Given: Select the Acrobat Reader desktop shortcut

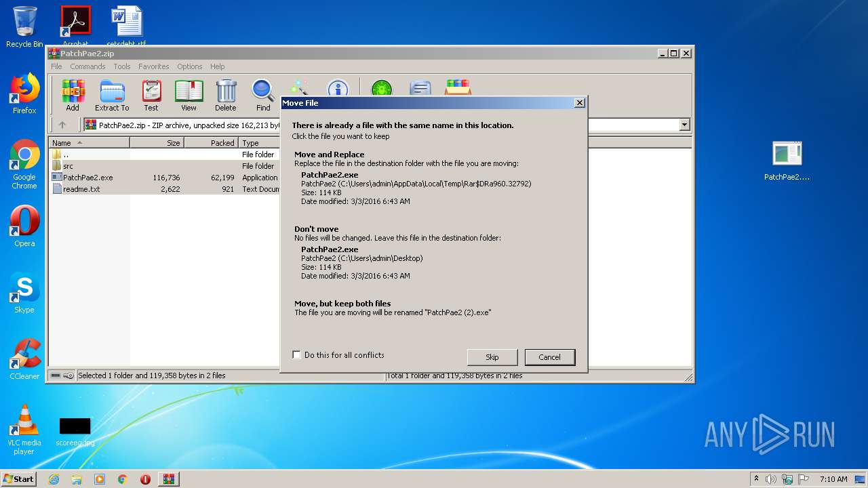Looking at the screenshot, I should pyautogui.click(x=75, y=26).
